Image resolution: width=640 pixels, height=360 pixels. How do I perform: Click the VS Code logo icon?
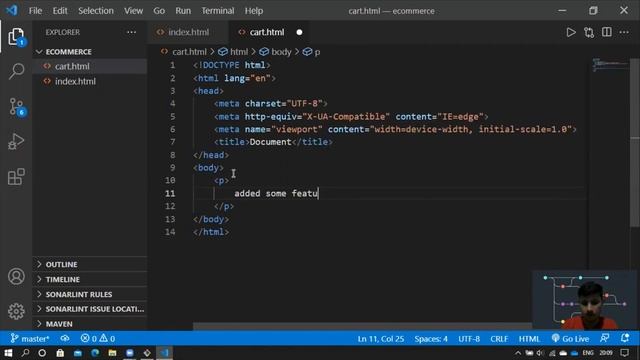[x=12, y=10]
